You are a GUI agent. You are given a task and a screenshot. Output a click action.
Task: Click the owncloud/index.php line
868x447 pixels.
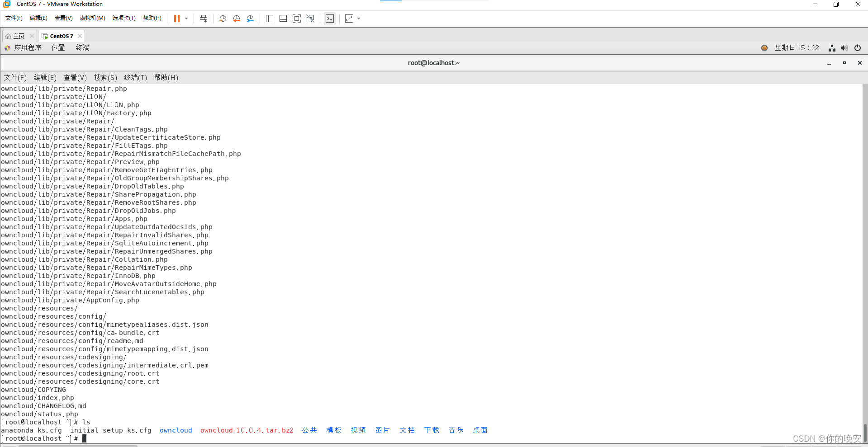pyautogui.click(x=38, y=398)
